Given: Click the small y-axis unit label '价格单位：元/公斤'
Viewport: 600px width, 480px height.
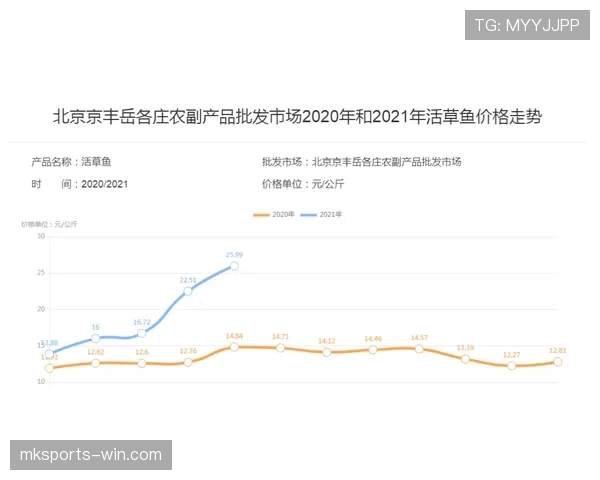Looking at the screenshot, I should [x=49, y=224].
